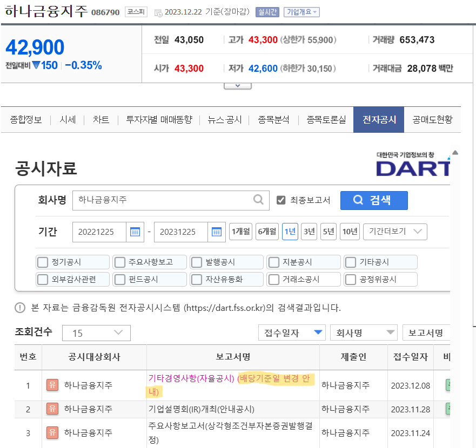Viewport: 476px width, 448px height.
Task: Click the current price 42,900
Action: point(35,47)
